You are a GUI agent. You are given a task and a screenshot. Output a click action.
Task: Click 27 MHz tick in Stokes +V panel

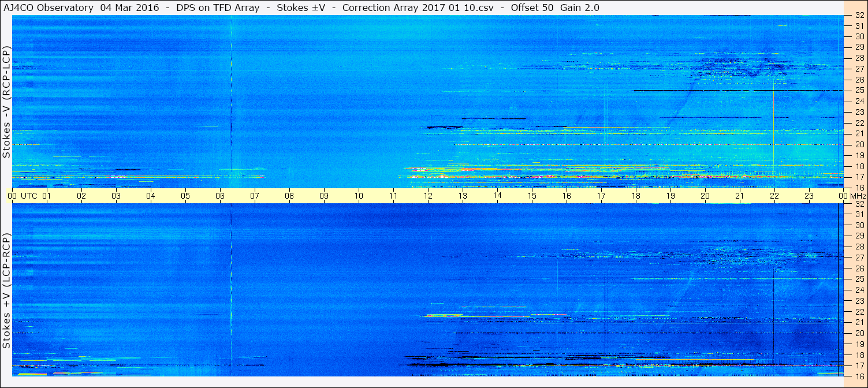[x=859, y=258]
